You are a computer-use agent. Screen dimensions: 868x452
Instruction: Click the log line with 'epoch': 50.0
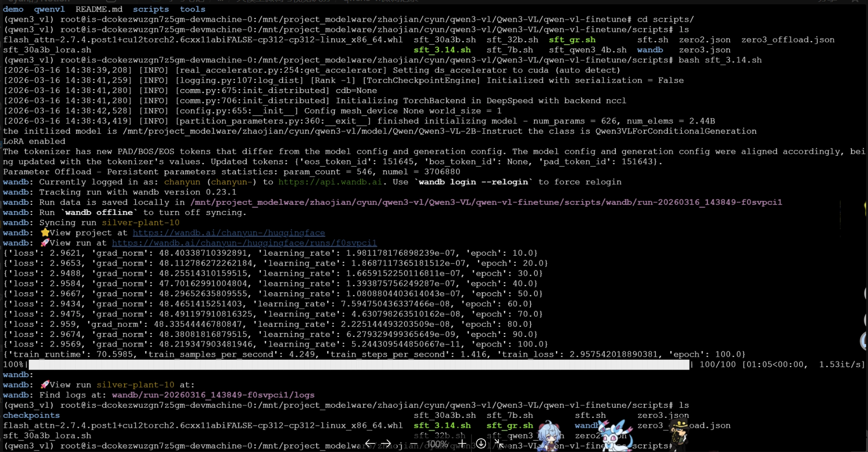[273, 294]
